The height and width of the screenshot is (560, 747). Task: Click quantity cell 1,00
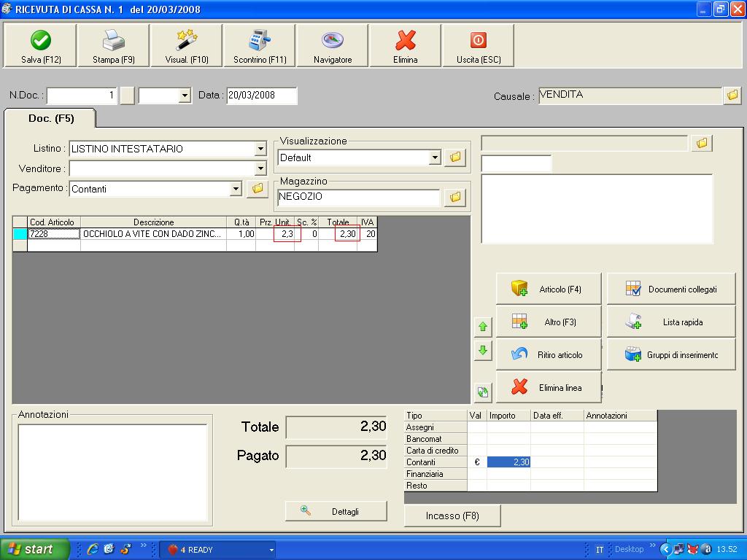tap(241, 234)
